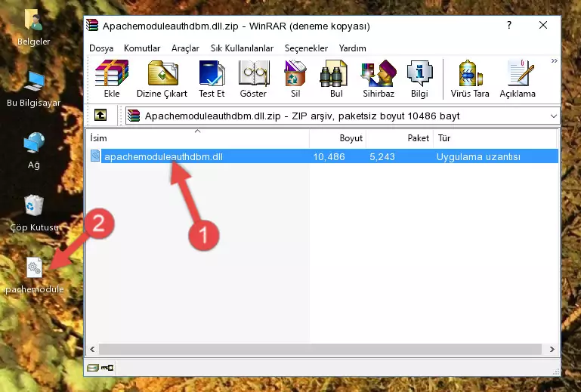Click the archive icon in the address bar
The image size is (581, 392).
pyautogui.click(x=134, y=116)
